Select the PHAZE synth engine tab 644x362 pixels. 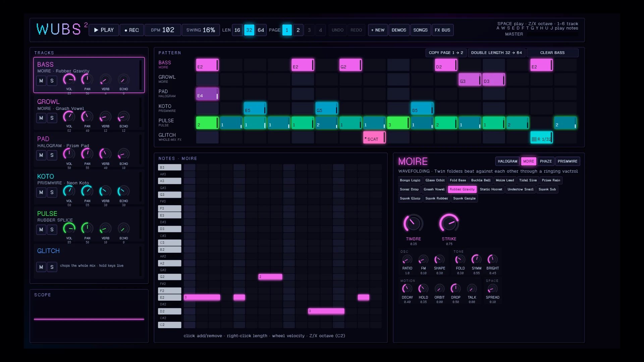click(x=546, y=162)
